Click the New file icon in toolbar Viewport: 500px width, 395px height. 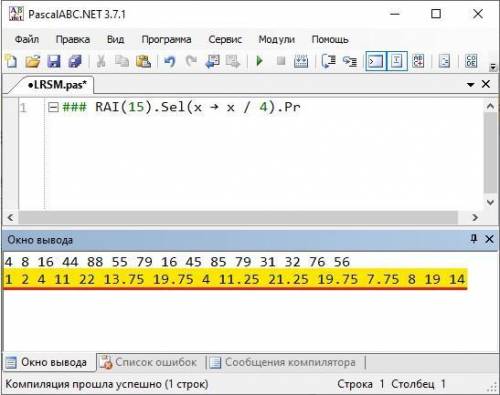pos(11,61)
